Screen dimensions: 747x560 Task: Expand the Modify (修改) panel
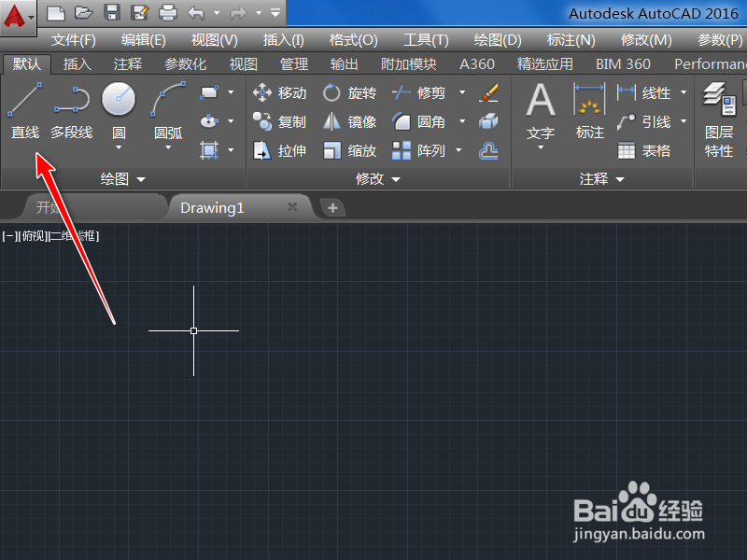point(378,179)
